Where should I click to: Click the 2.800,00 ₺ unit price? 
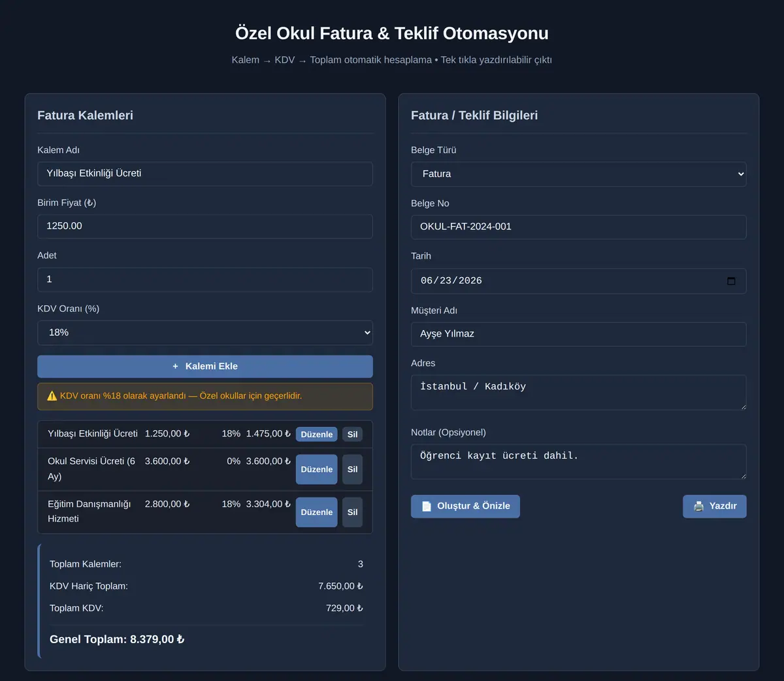[167, 505]
